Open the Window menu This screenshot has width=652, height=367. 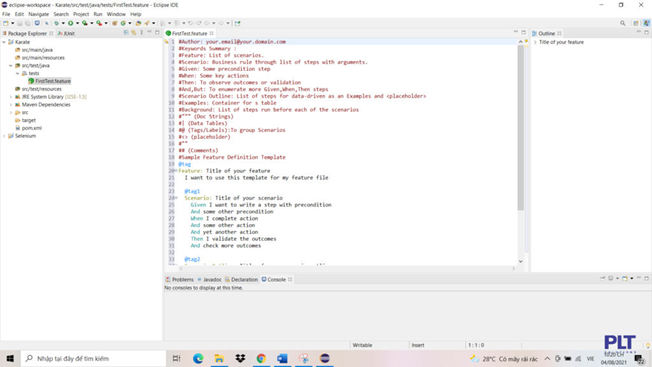pos(116,14)
